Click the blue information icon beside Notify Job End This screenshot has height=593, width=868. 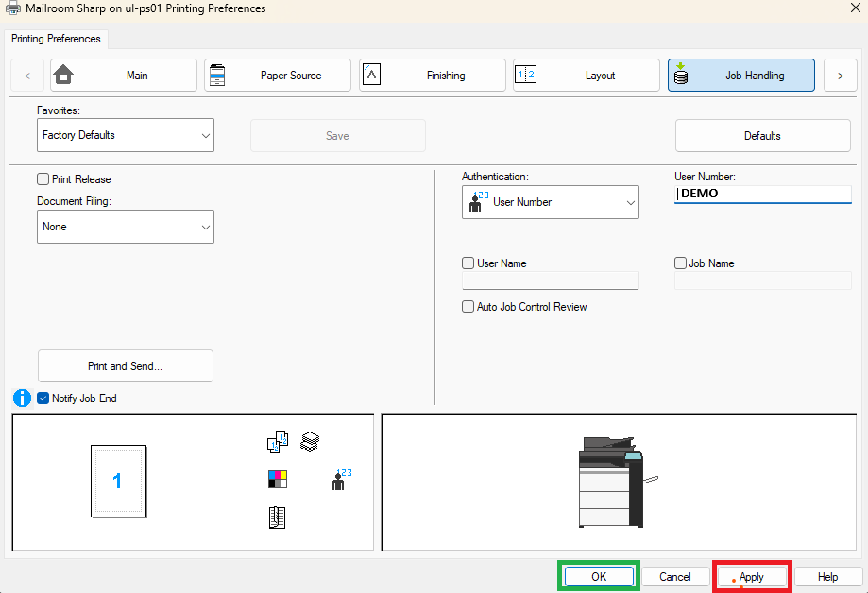pyautogui.click(x=22, y=398)
